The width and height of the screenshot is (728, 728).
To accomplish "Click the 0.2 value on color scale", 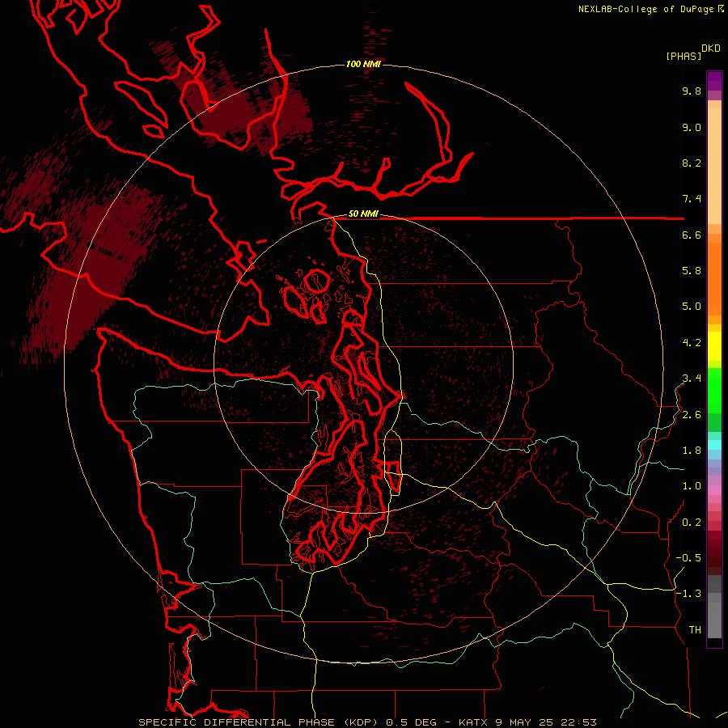I will click(692, 523).
